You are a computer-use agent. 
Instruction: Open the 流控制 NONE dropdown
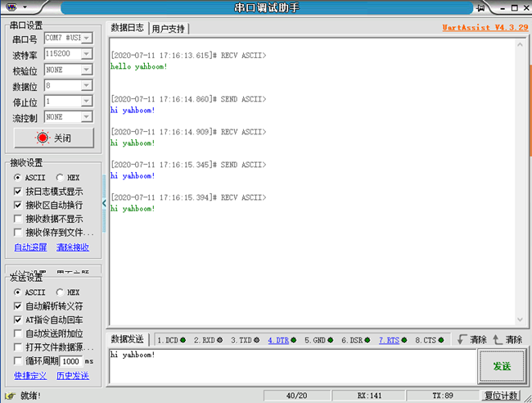coord(87,117)
